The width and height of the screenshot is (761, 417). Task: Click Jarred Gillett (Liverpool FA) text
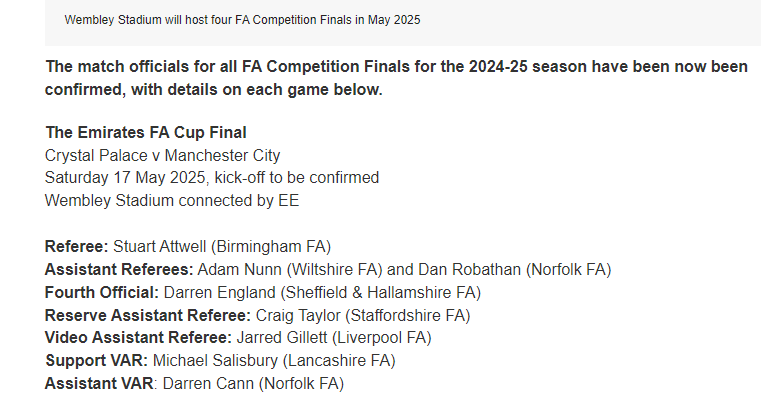pyautogui.click(x=334, y=337)
